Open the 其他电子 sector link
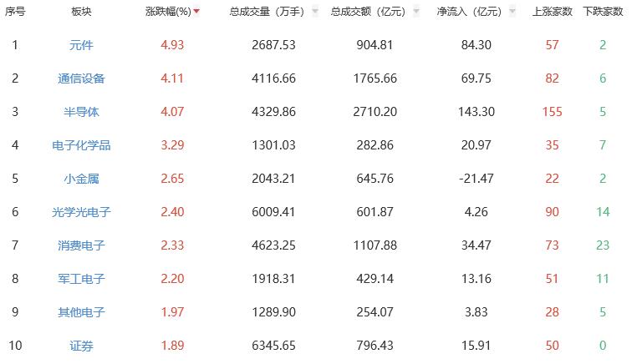Screen dimensions: 632x364 pos(81,312)
